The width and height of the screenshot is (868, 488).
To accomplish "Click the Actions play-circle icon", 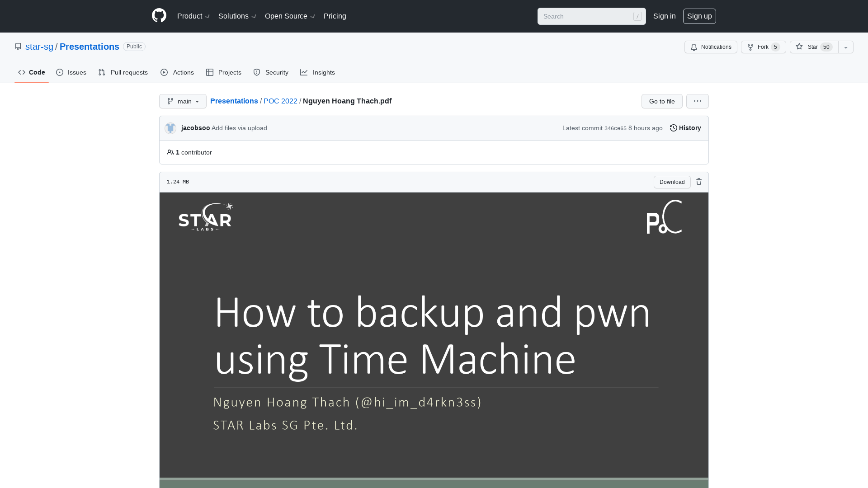I will coord(165,72).
